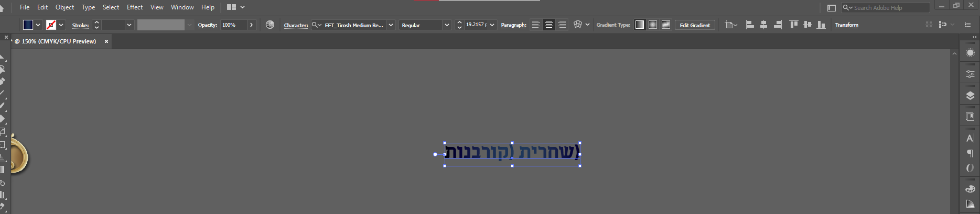This screenshot has width=980, height=214.
Task: Open the Paragraph panel link label
Action: [513, 25]
